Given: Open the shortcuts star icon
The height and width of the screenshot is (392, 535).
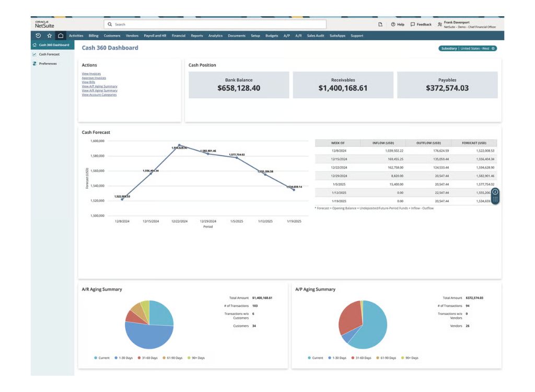Looking at the screenshot, I should click(50, 36).
